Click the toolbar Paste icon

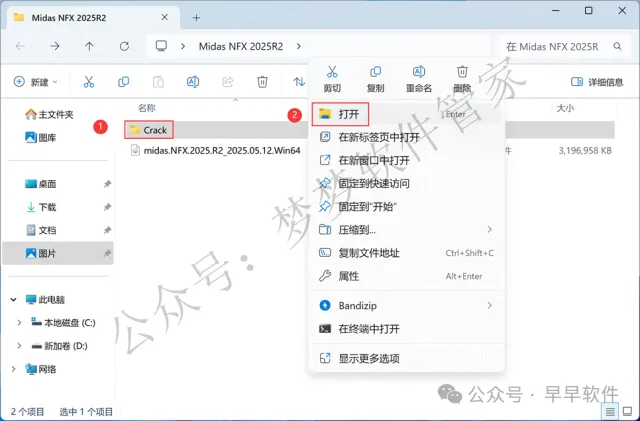158,82
